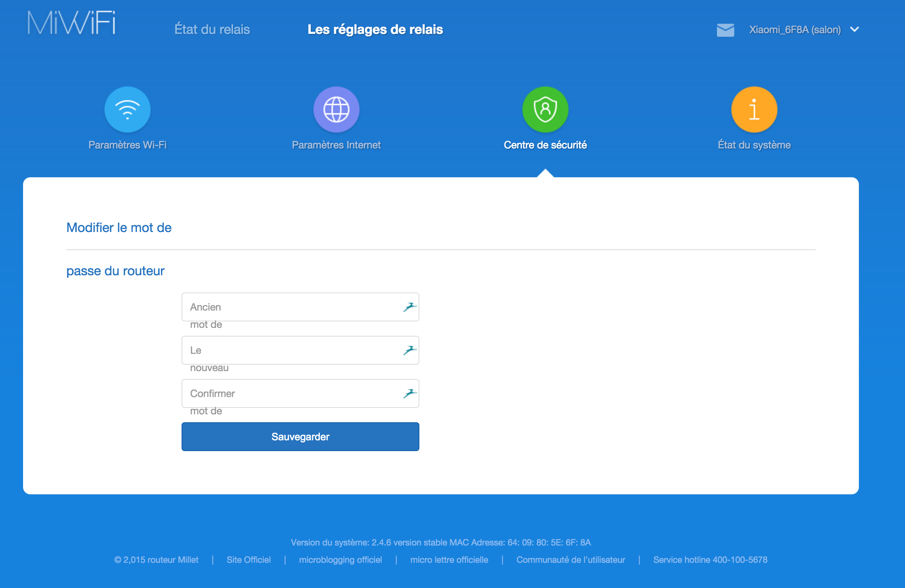
Task: Open Paramètres Internet globe icon
Action: point(336,110)
